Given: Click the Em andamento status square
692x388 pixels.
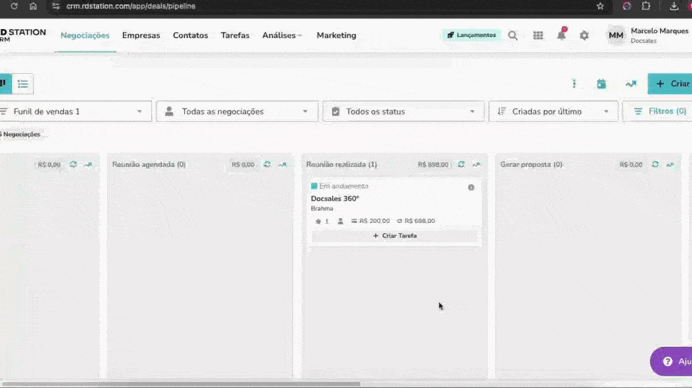Looking at the screenshot, I should 314,186.
